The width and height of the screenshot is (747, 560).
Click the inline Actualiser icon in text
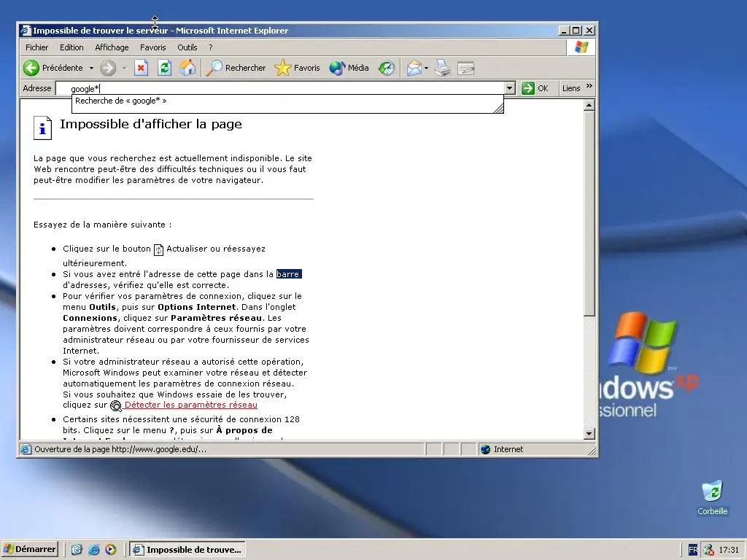(x=158, y=249)
